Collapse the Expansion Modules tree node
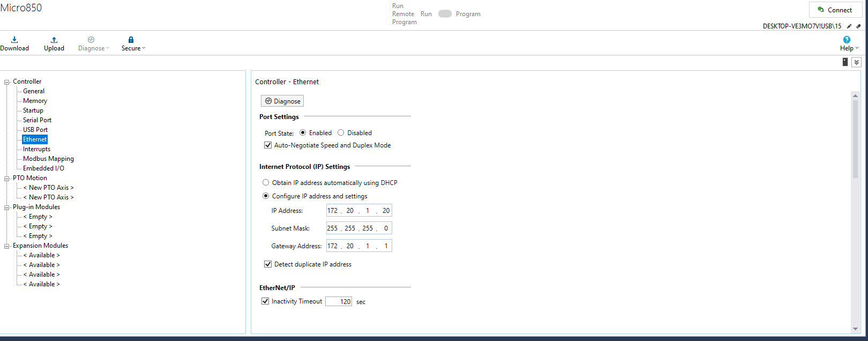This screenshot has width=868, height=341. pos(7,246)
